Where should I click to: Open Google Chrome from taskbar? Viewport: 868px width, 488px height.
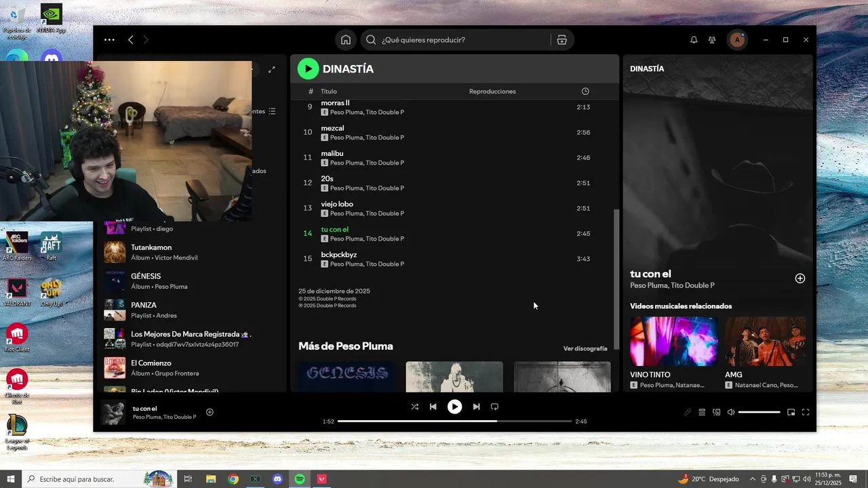(233, 479)
